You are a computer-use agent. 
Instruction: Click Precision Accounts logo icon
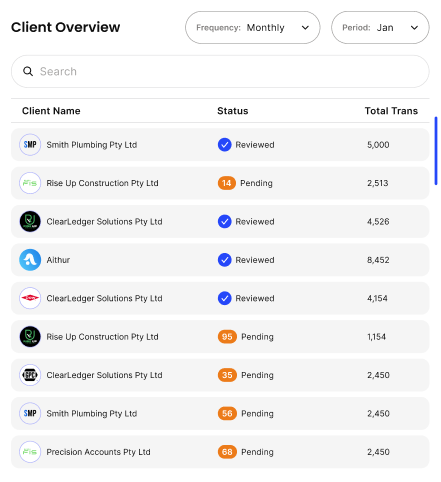point(30,452)
